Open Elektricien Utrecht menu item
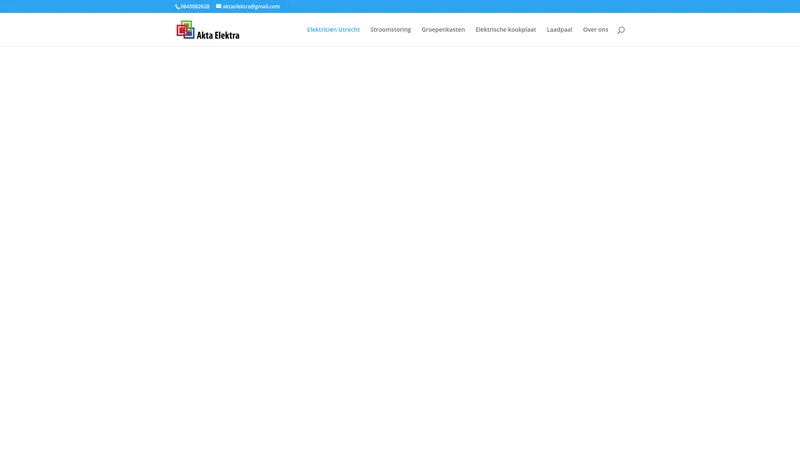This screenshot has width=800, height=450. point(333,30)
